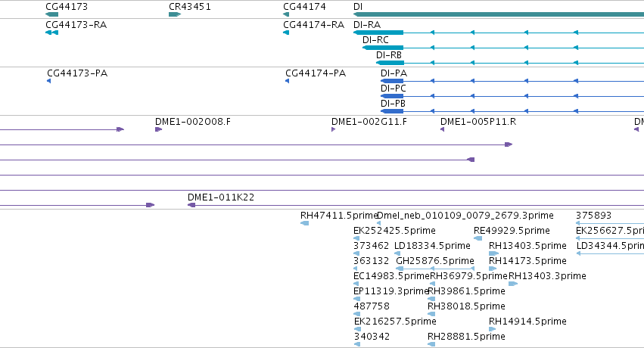Select the DME1-005P11.R clone label
This screenshot has width=644, height=348.
(478, 122)
